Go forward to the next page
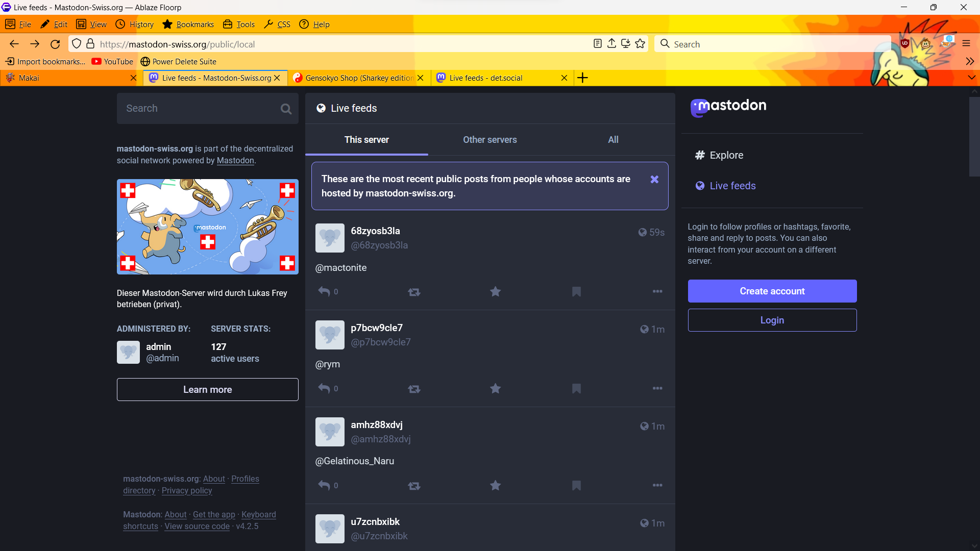980x551 pixels. pyautogui.click(x=35, y=44)
